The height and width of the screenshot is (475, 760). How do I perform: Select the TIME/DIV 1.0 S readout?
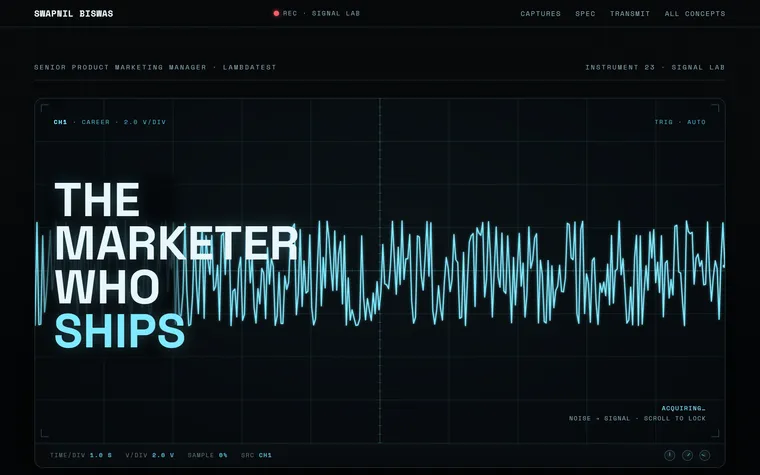click(81, 455)
